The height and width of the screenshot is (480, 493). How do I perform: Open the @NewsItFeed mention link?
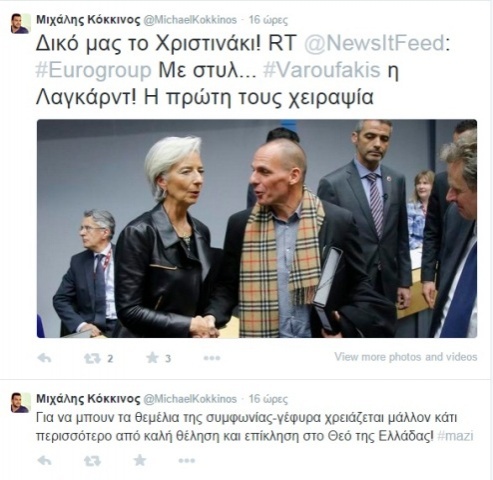375,43
